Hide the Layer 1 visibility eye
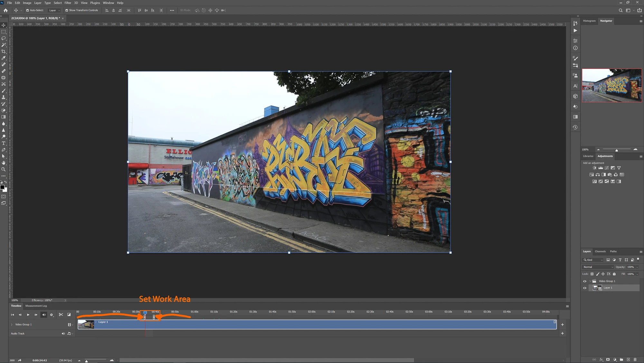Image resolution: width=644 pixels, height=363 pixels. click(585, 288)
